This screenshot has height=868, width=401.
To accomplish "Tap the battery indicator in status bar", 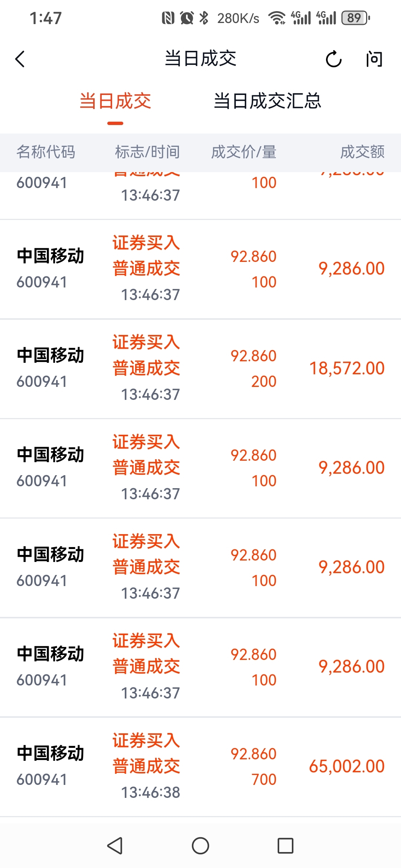I will [x=355, y=18].
